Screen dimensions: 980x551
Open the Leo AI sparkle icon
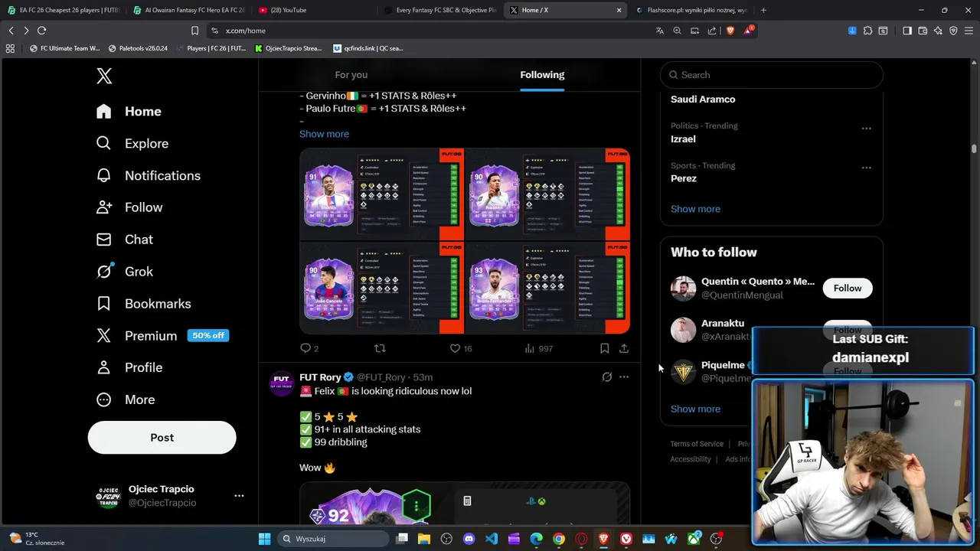pyautogui.click(x=938, y=31)
